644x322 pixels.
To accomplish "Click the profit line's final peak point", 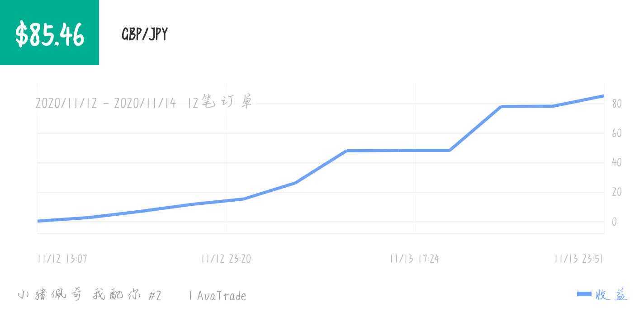I will tap(603, 96).
